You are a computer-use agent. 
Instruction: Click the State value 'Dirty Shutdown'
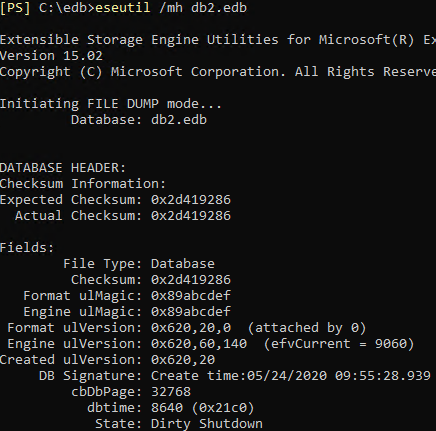pos(207,424)
